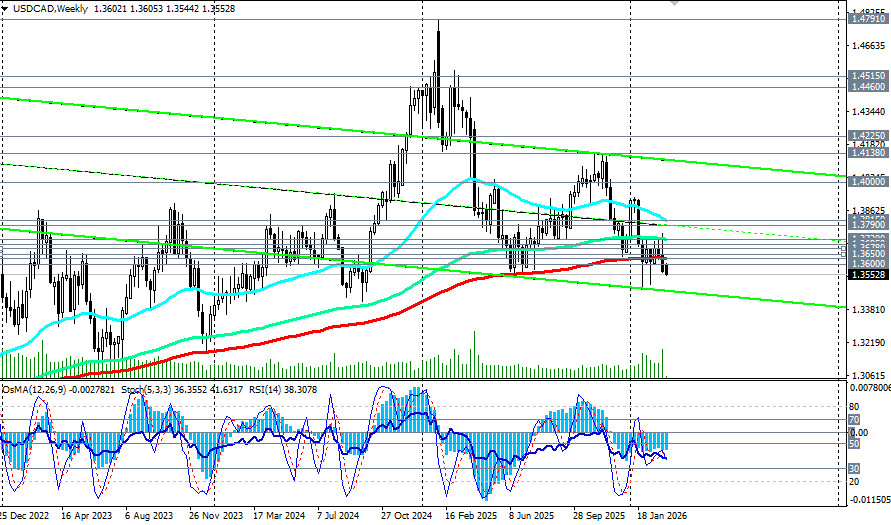Open the chart menu triangle beside USDCAD

click(6, 9)
